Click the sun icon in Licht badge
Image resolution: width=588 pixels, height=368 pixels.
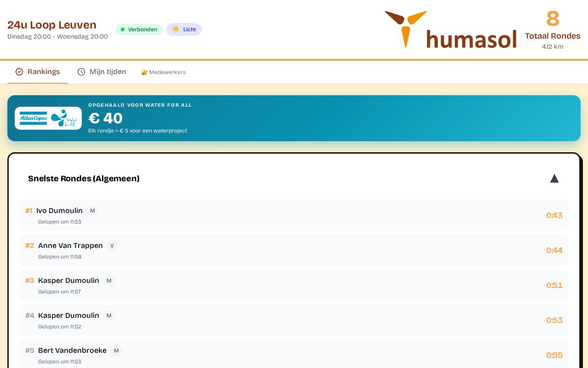point(176,29)
